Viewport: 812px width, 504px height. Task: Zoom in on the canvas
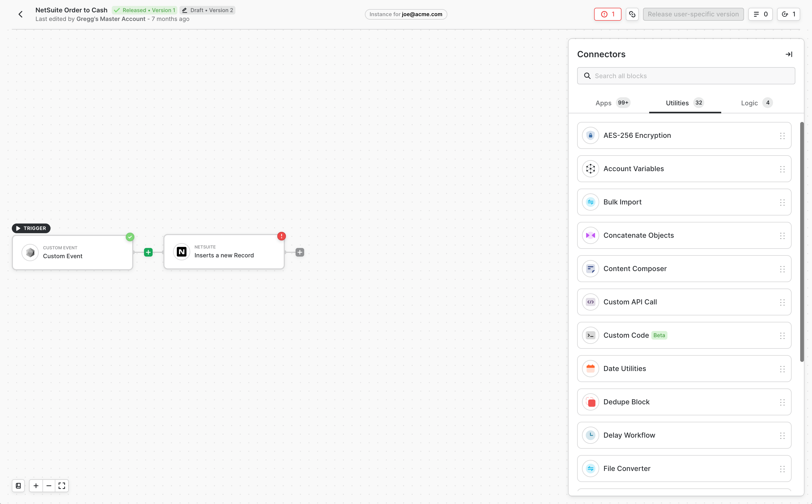pos(36,486)
